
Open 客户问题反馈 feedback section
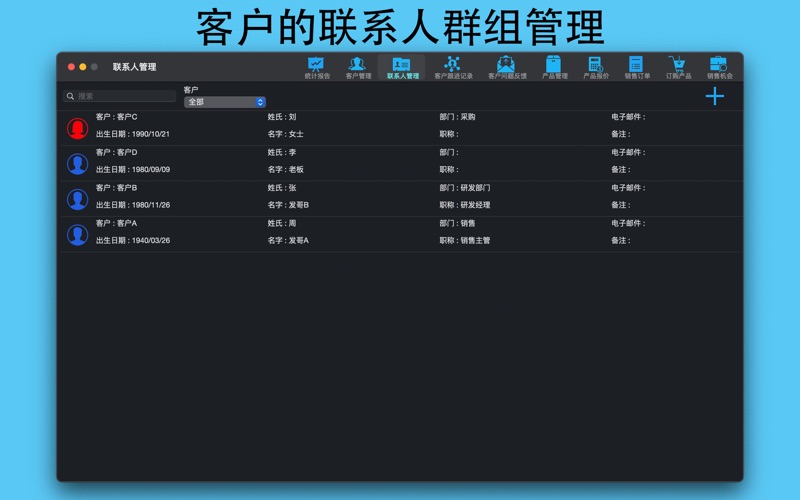(x=506, y=67)
